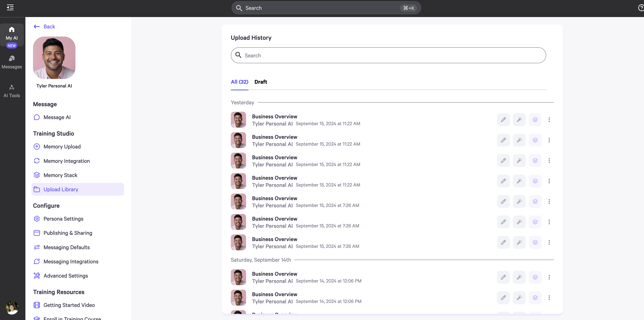Image resolution: width=644 pixels, height=320 pixels.
Task: Click the magic wand icon on the top upload
Action: coord(519,119)
